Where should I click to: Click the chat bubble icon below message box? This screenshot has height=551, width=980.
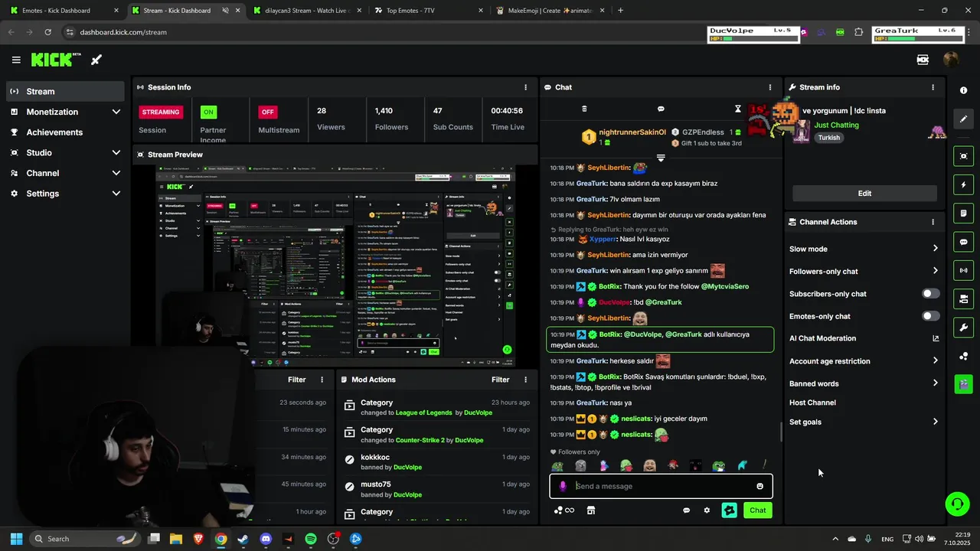point(686,510)
